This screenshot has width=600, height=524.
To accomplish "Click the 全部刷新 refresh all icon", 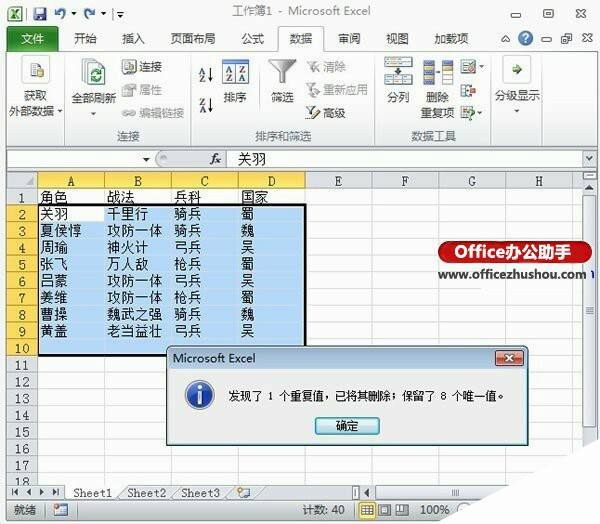I will tap(94, 71).
